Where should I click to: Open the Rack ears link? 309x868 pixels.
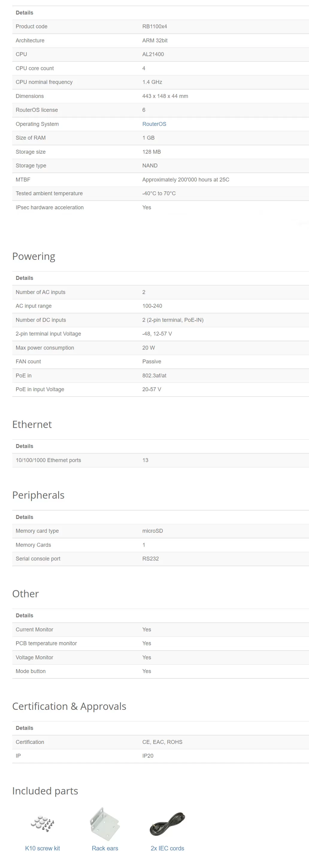tap(105, 848)
